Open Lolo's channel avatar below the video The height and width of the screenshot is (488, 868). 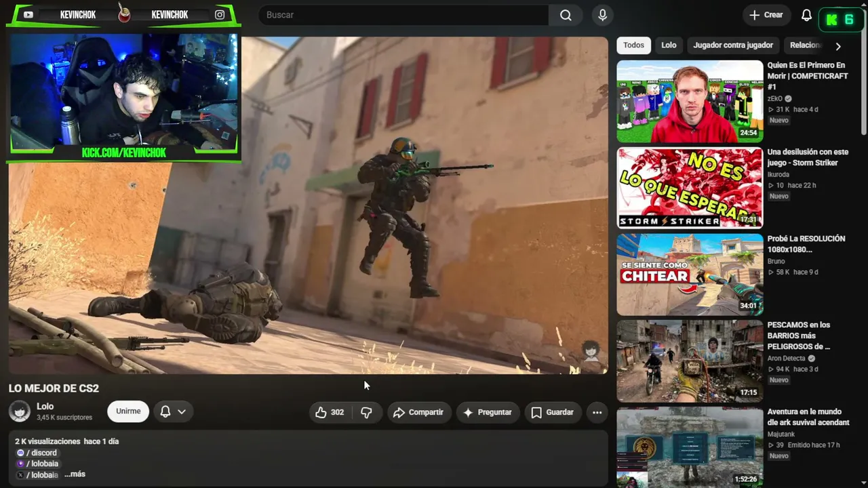click(20, 411)
